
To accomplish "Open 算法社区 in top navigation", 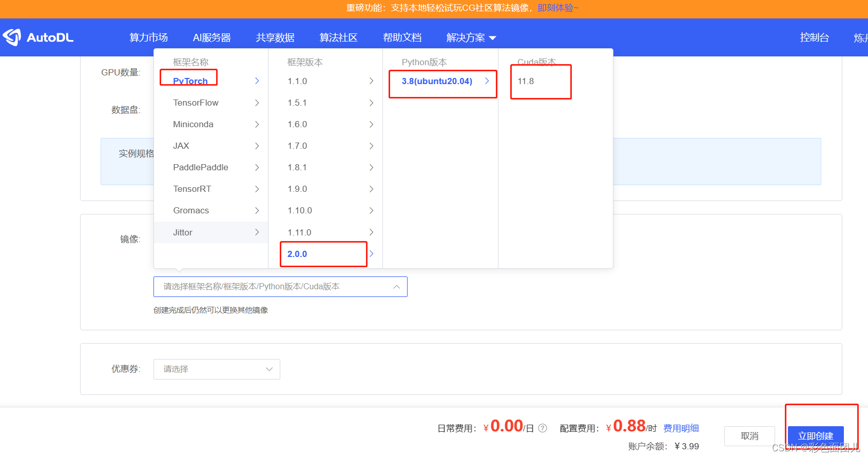I will [338, 37].
